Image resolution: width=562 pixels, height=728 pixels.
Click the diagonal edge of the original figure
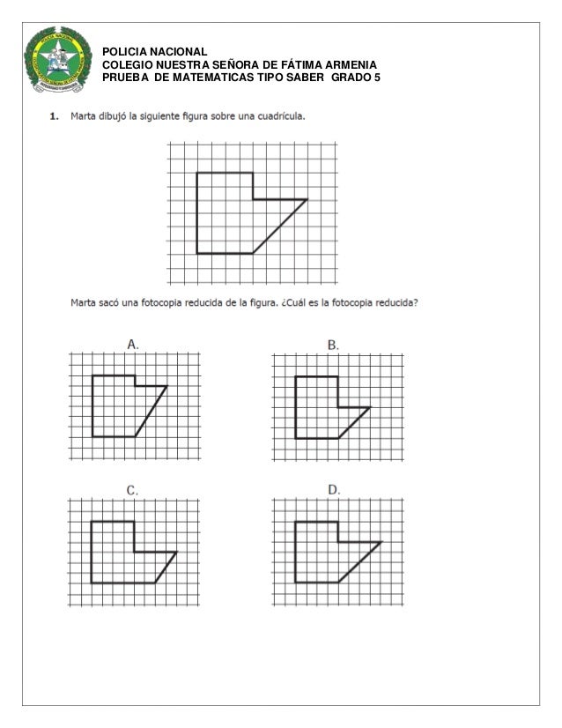[280, 227]
